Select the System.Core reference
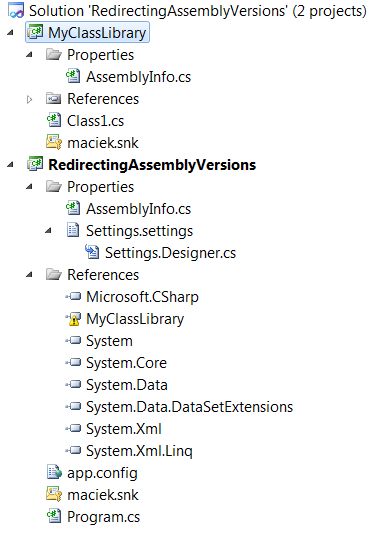This screenshot has height=538, width=369. point(126,363)
